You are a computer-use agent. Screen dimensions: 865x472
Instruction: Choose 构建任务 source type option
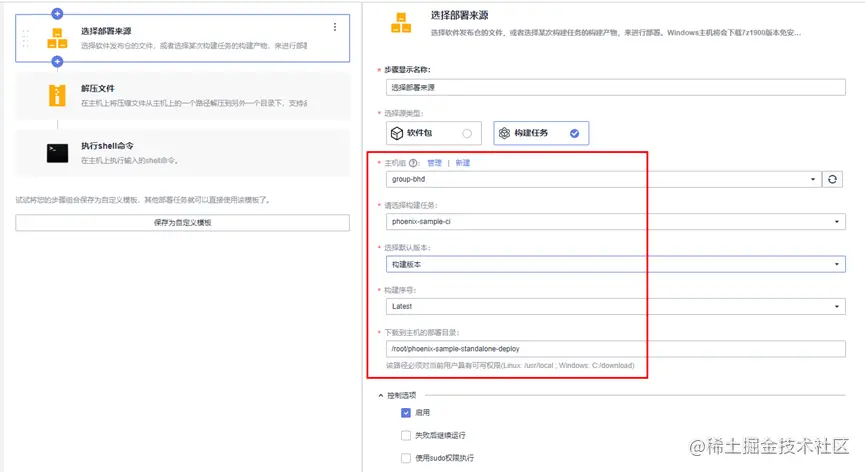(x=541, y=133)
